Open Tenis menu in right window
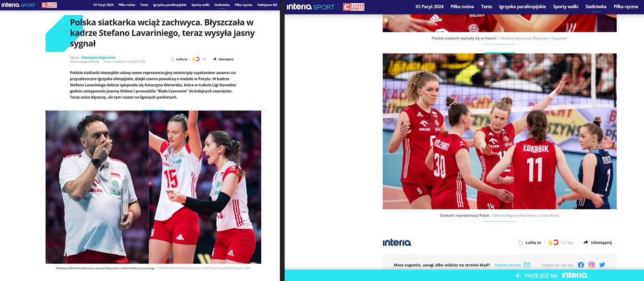644x281 pixels. point(487,6)
